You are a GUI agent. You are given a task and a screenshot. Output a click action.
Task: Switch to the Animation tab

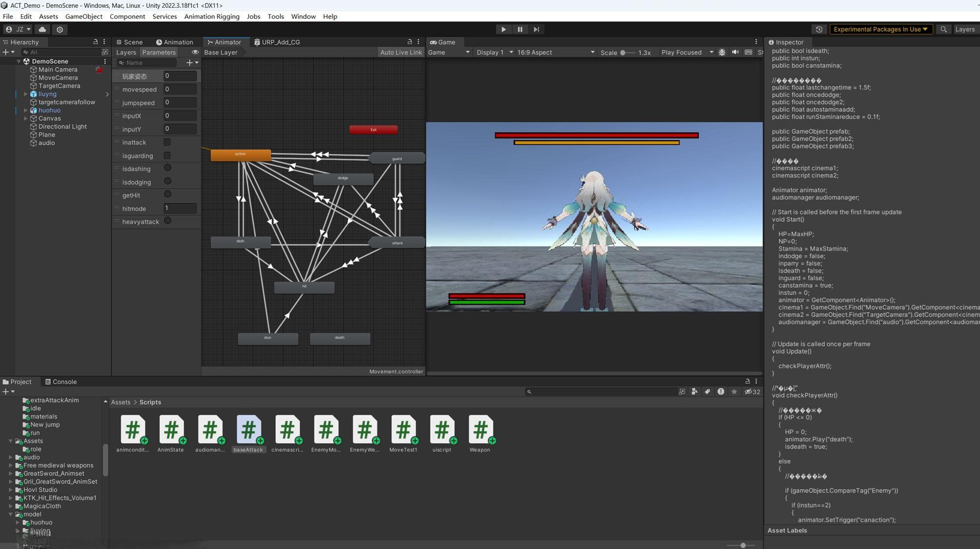click(174, 42)
